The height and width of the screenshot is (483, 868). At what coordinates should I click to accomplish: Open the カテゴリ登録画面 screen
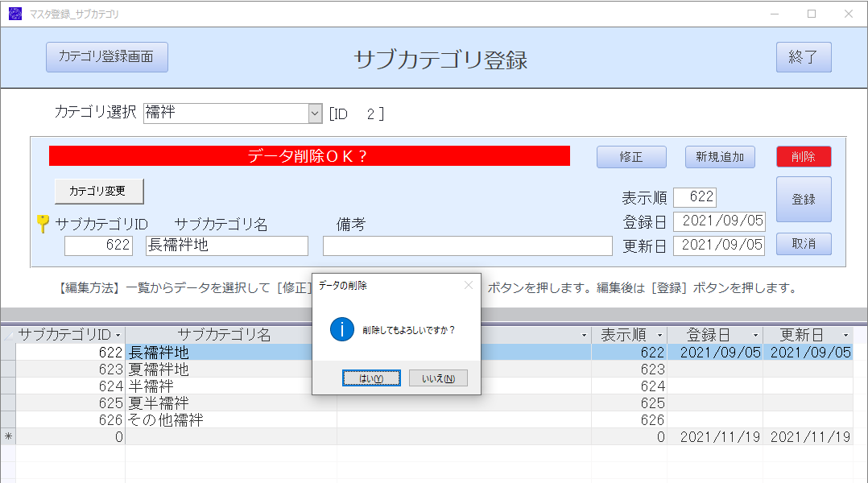click(107, 57)
